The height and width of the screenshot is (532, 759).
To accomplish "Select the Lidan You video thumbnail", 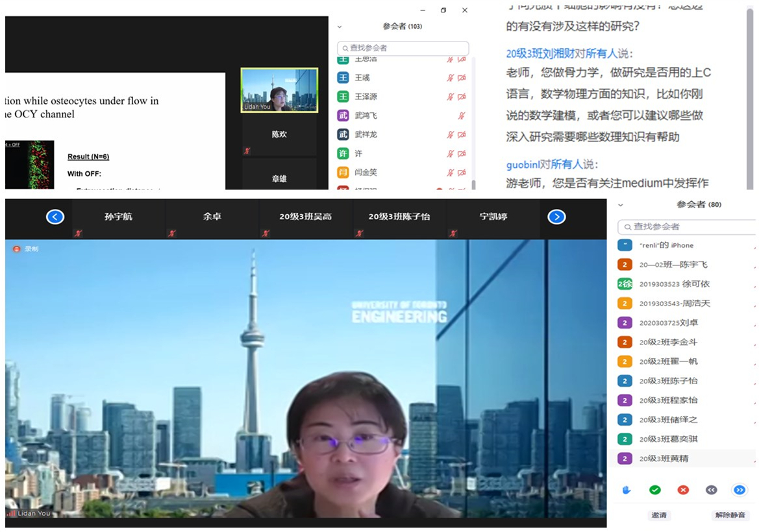I will click(x=279, y=90).
